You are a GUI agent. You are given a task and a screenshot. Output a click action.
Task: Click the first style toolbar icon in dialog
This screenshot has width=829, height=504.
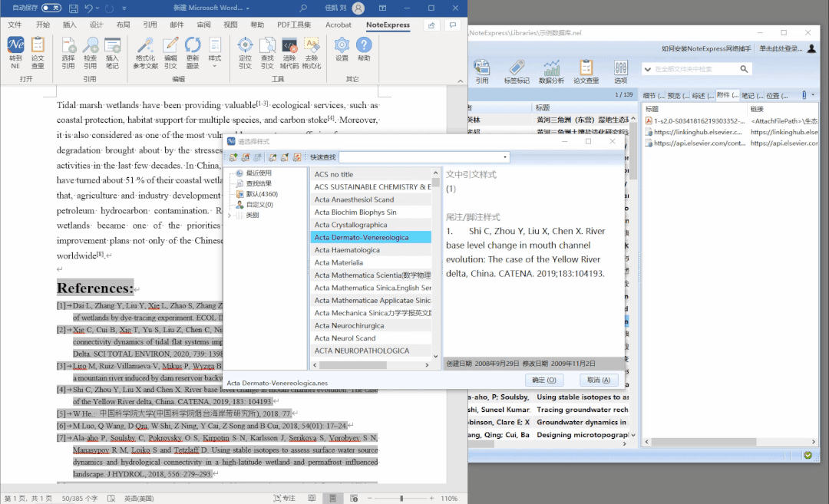pyautogui.click(x=233, y=157)
